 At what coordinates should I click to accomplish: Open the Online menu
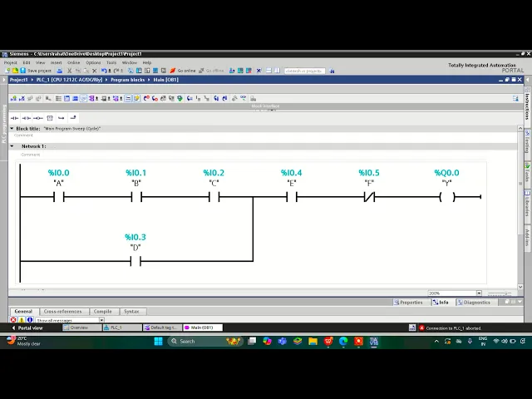click(x=73, y=63)
